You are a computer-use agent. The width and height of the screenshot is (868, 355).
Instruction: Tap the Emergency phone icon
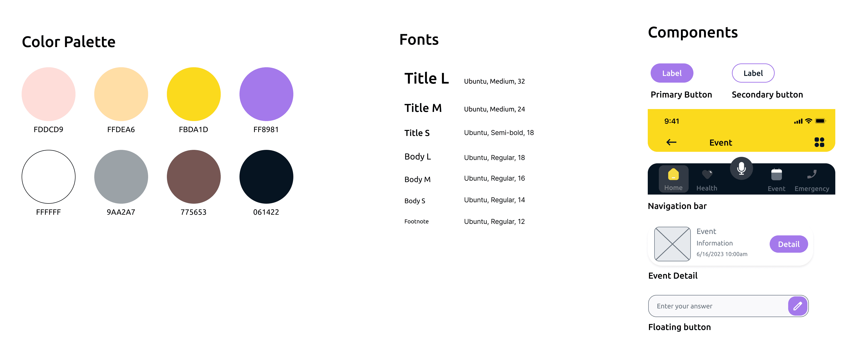(x=812, y=174)
